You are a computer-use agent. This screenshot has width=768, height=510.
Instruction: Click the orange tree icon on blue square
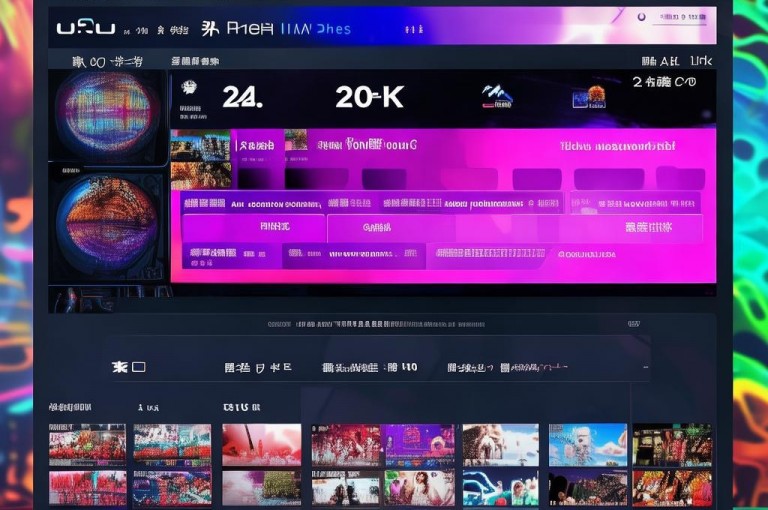589,97
